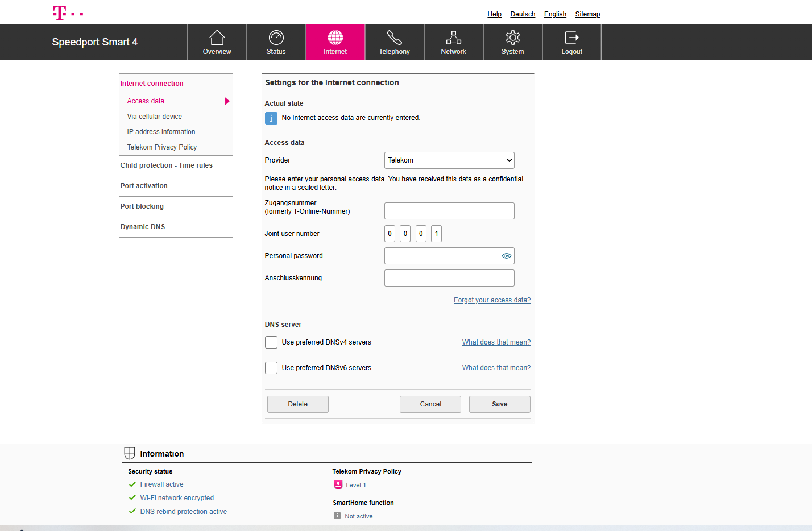812x531 pixels.
Task: Click the Telekom T logo
Action: tap(60, 13)
